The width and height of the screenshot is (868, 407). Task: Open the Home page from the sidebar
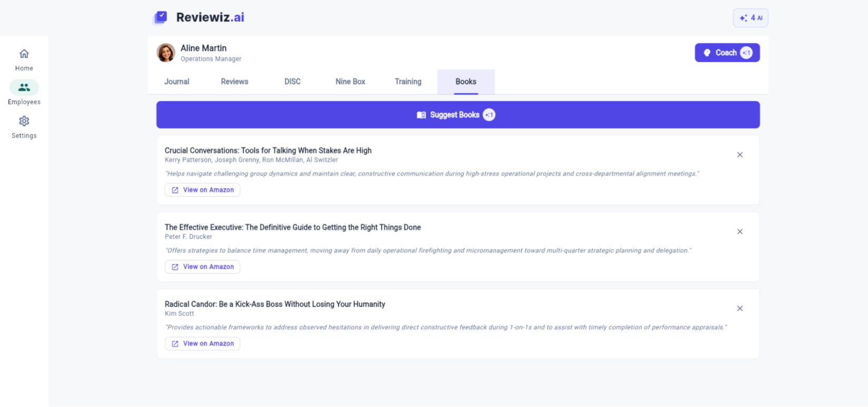[x=24, y=60]
